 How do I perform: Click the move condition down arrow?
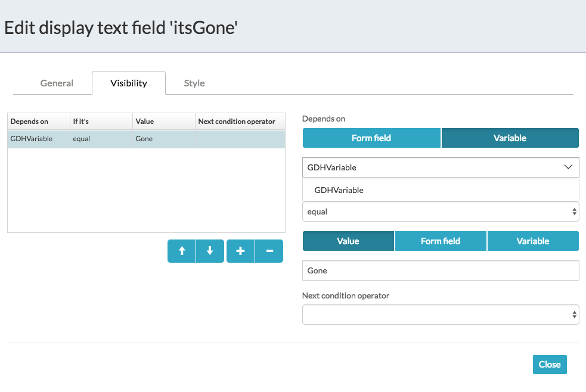tap(210, 251)
